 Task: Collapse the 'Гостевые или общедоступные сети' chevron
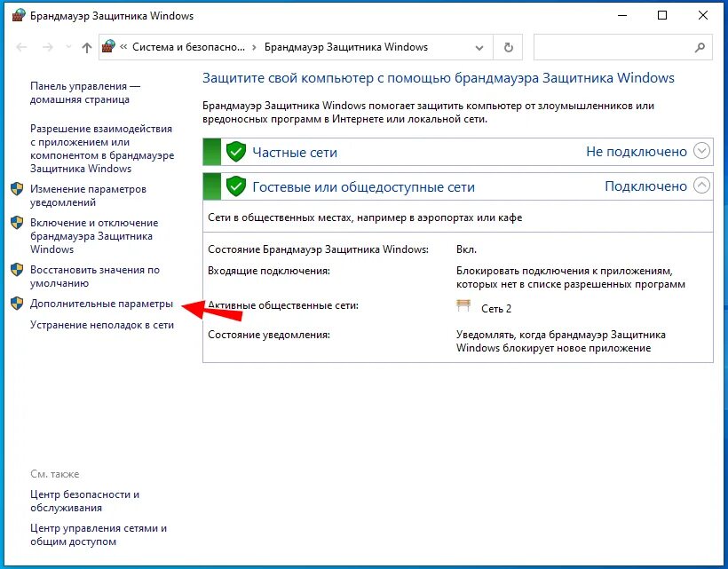tap(701, 186)
